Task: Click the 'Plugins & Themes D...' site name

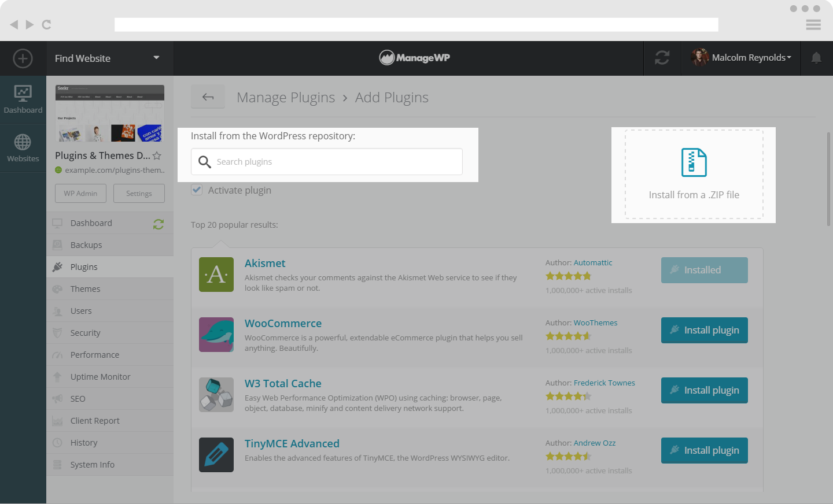Action: [x=102, y=155]
